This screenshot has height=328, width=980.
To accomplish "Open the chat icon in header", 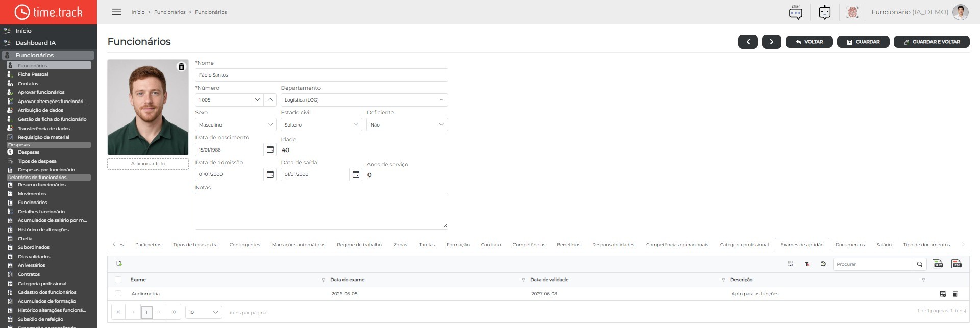I will pyautogui.click(x=796, y=12).
